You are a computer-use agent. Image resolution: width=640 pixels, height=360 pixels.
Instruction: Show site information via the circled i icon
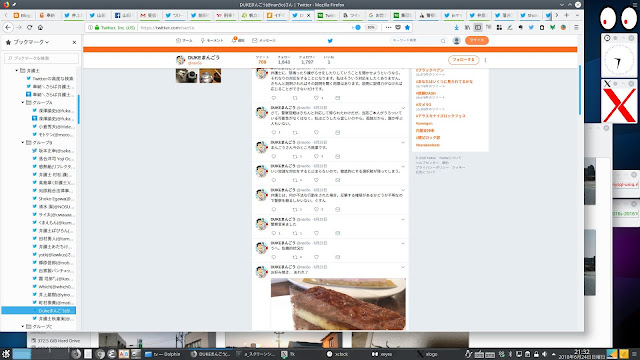[90, 27]
